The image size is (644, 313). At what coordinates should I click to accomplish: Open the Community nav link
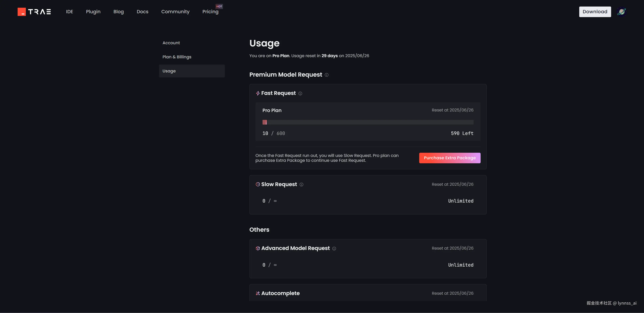pos(175,12)
